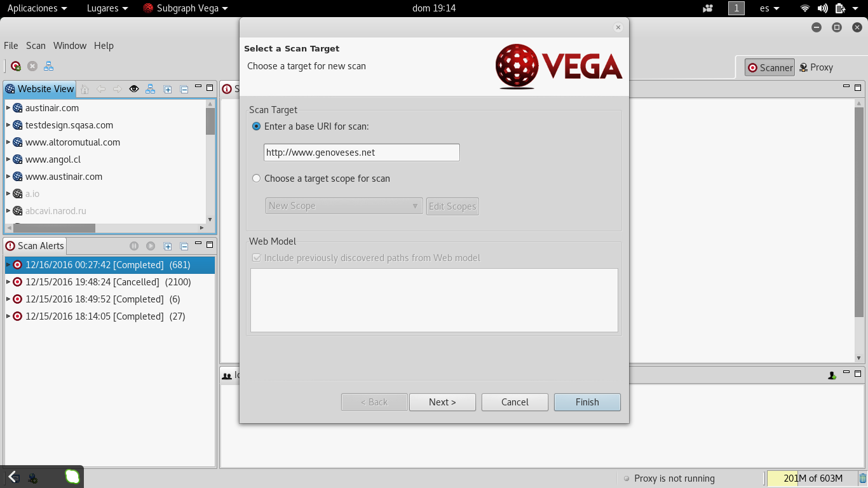Click the Edit Scopes button
868x488 pixels.
[x=452, y=206]
